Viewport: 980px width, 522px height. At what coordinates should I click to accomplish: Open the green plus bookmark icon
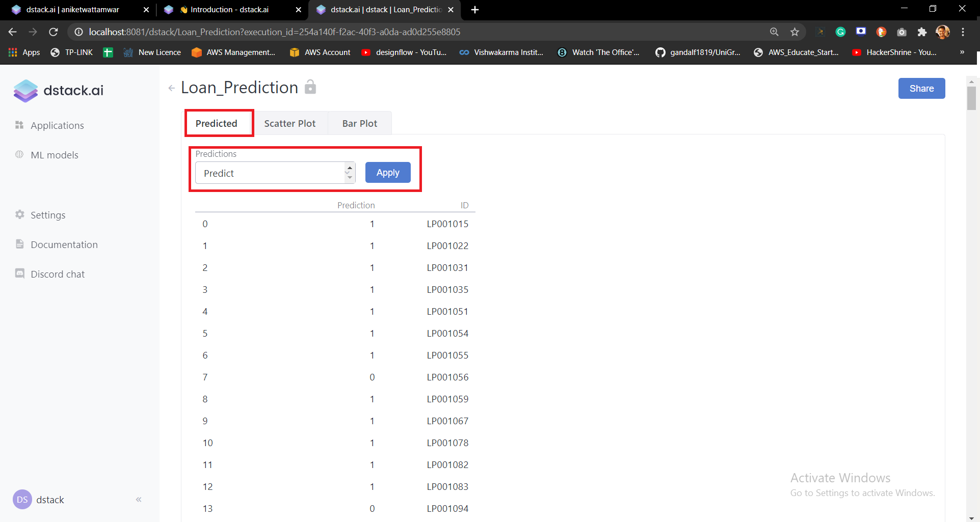108,52
